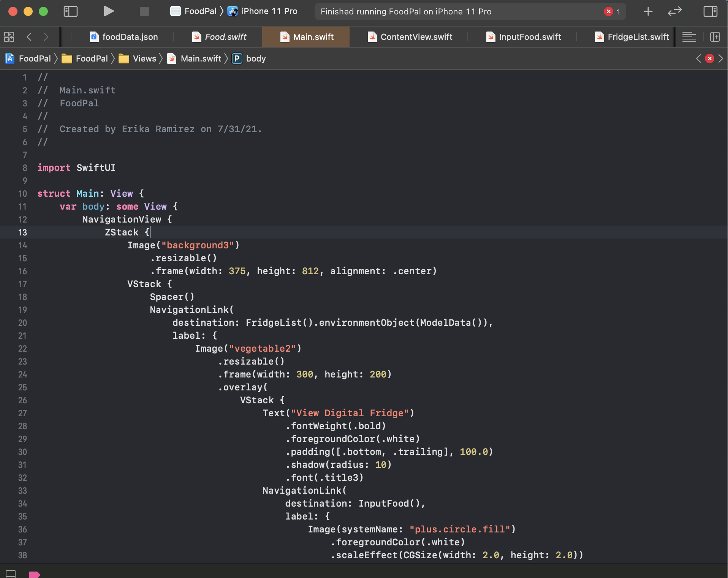The height and width of the screenshot is (578, 728).
Task: Switch to the ContentView.swift tab
Action: (410, 37)
